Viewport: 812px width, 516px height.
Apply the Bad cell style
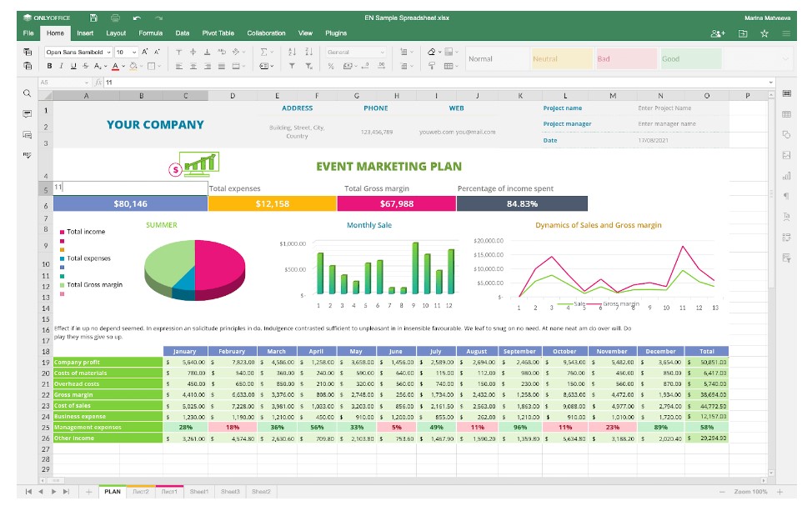click(x=625, y=58)
